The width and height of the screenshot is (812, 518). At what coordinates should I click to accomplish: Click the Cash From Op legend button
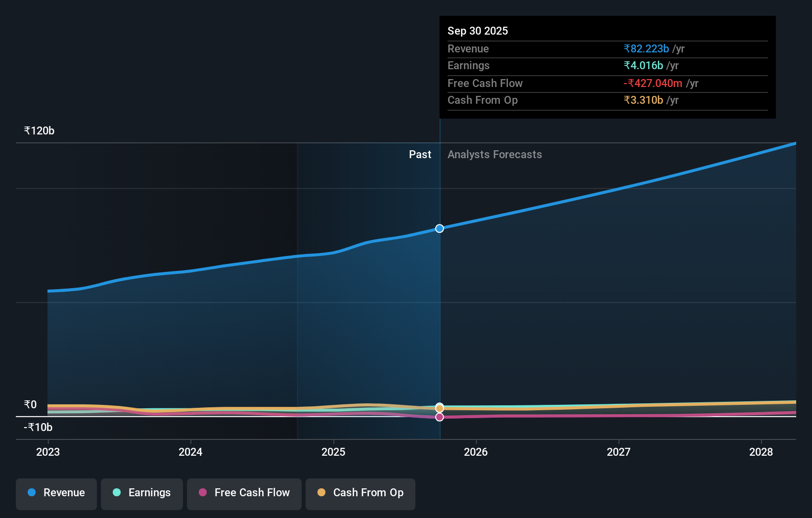pyautogui.click(x=360, y=493)
